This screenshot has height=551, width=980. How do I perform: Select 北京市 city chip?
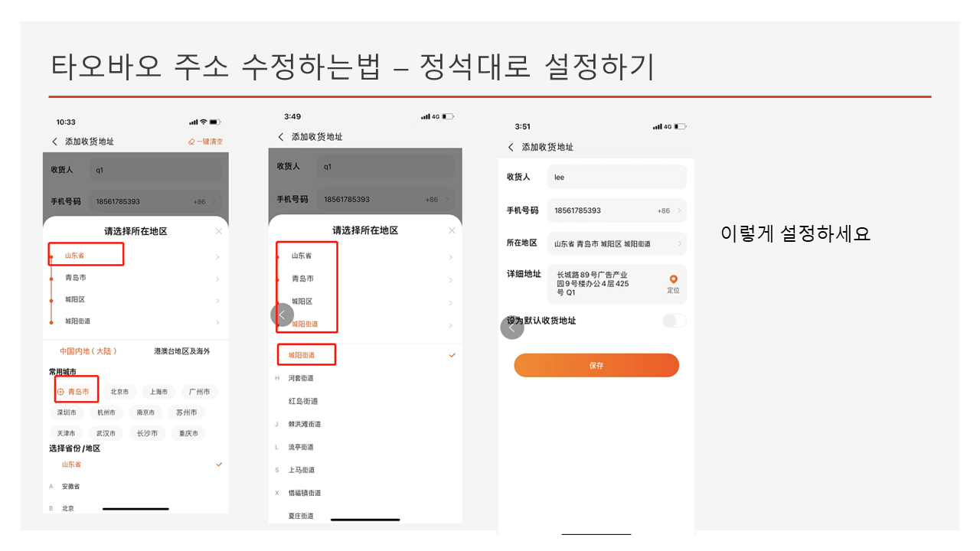tap(120, 392)
